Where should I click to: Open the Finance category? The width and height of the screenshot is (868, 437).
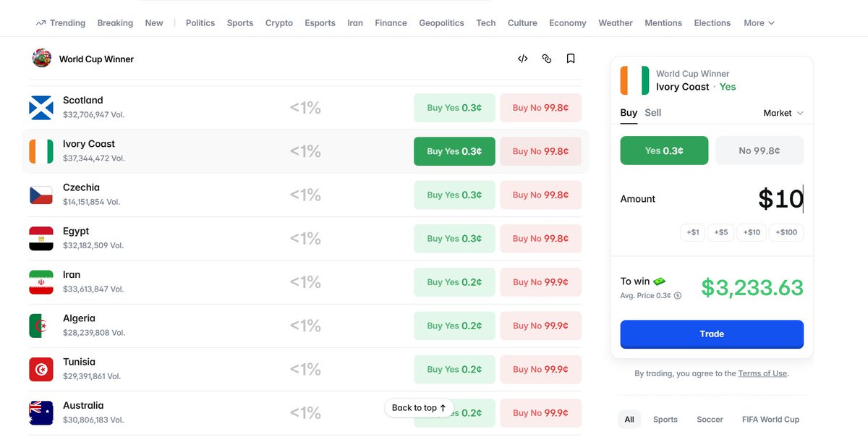(391, 23)
